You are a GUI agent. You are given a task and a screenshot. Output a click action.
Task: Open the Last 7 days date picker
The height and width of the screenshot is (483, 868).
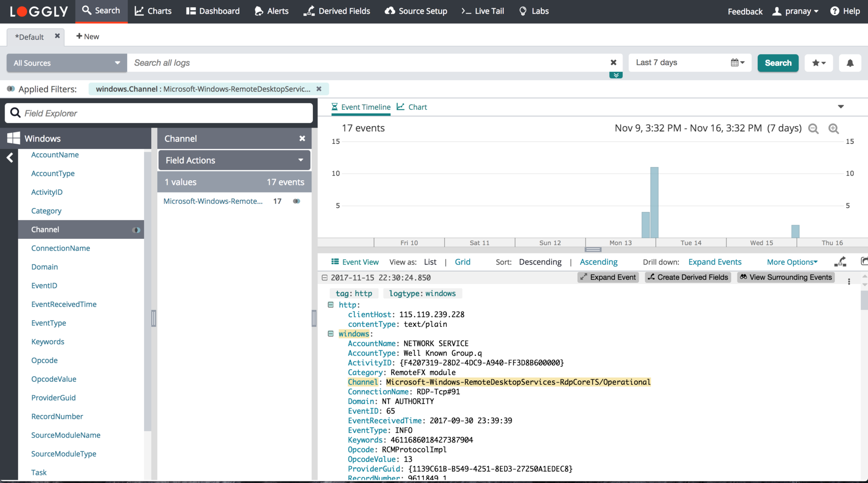click(737, 62)
